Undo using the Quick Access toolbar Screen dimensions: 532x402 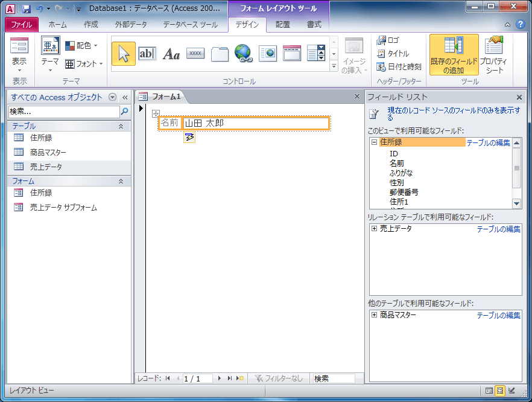point(39,9)
